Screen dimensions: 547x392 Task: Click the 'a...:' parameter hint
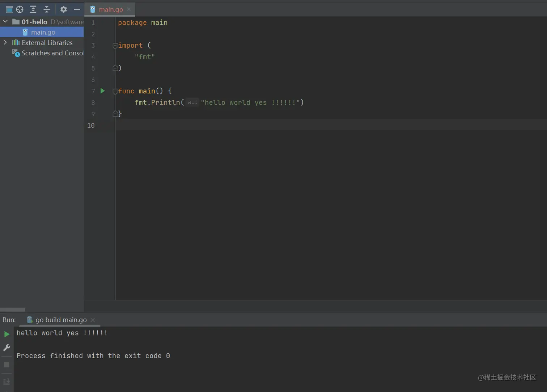pos(192,102)
